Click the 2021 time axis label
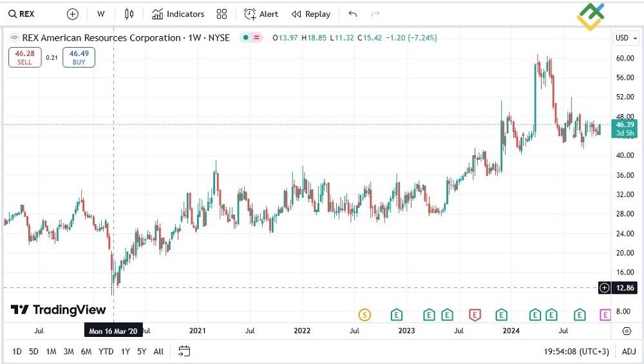This screenshot has width=644, height=364. (x=198, y=330)
